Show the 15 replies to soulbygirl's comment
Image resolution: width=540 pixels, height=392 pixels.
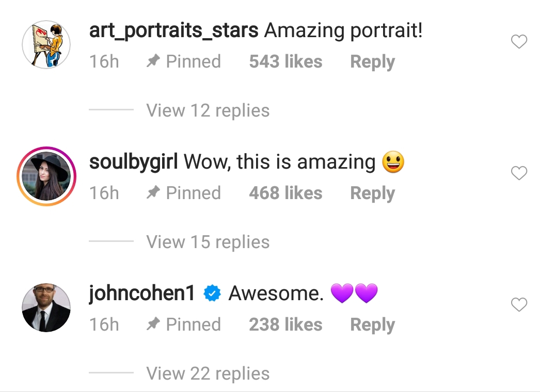[x=208, y=242]
